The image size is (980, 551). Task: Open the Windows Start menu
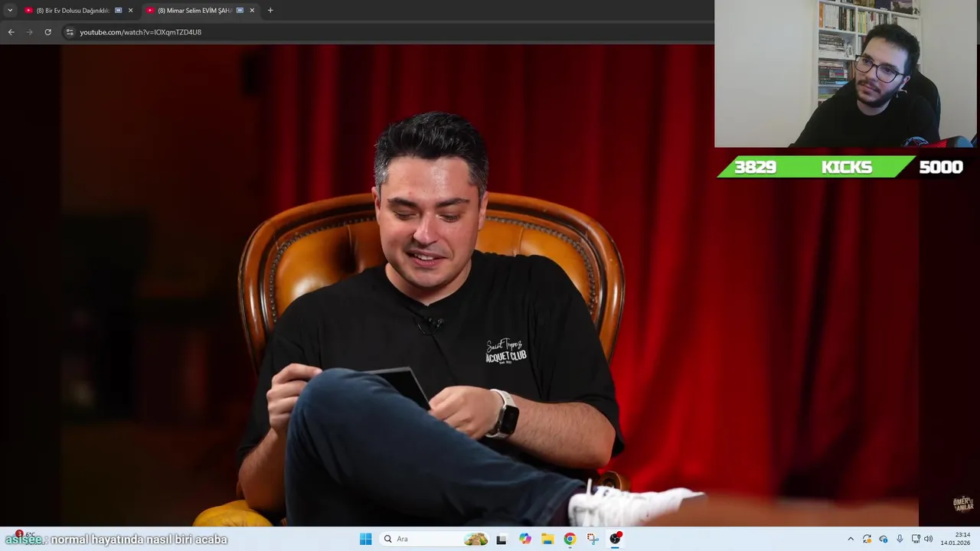(x=365, y=539)
